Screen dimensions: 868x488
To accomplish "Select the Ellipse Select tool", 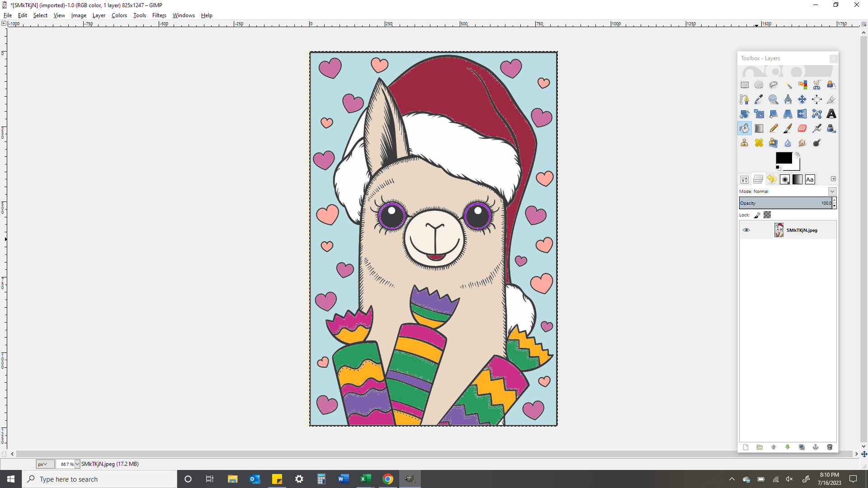I will coord(759,85).
